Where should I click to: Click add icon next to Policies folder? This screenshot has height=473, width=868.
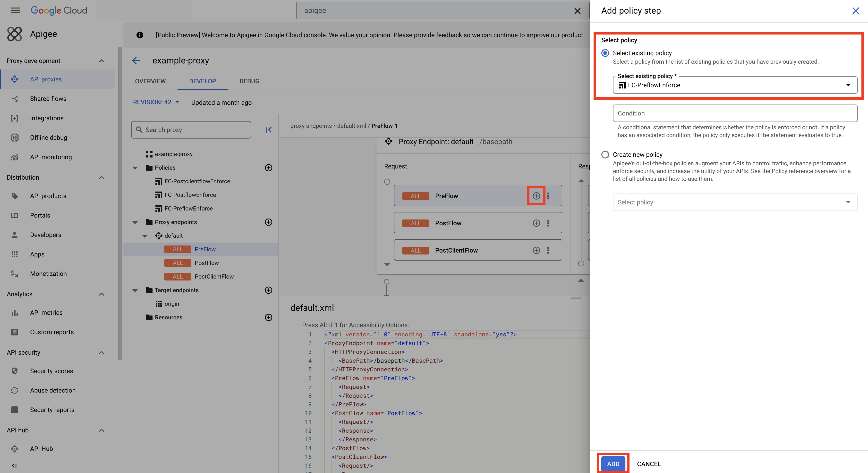(268, 167)
